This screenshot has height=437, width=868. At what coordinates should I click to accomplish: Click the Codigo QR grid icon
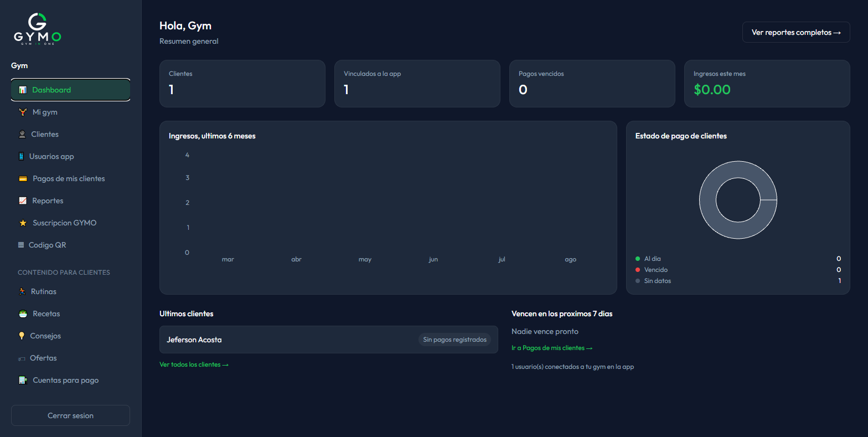21,245
